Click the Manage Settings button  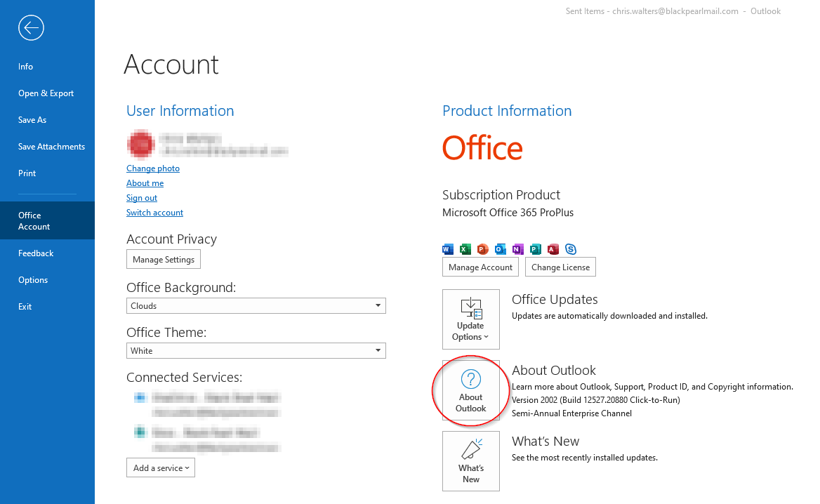click(164, 260)
